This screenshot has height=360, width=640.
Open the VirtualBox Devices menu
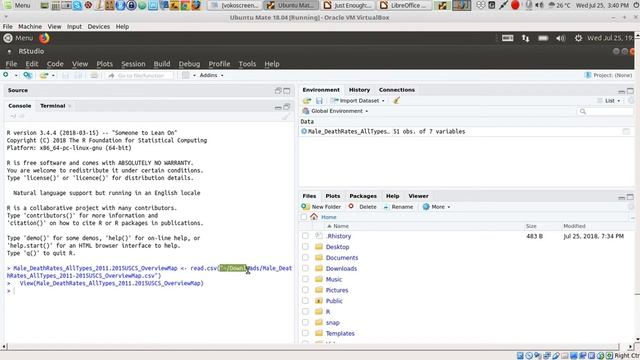point(98,27)
